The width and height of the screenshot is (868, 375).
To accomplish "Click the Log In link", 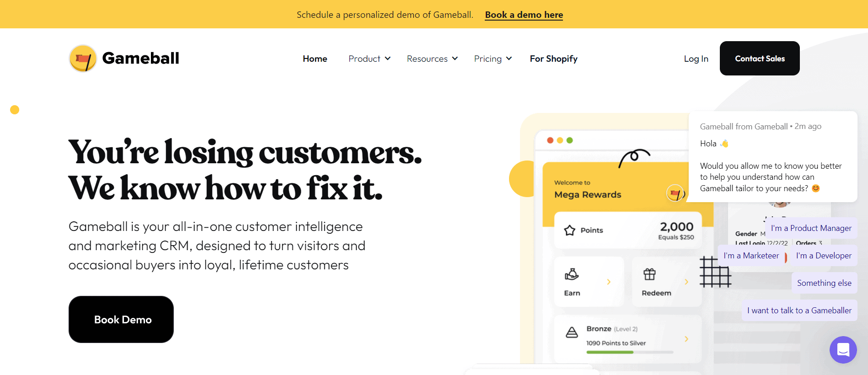I will [696, 59].
